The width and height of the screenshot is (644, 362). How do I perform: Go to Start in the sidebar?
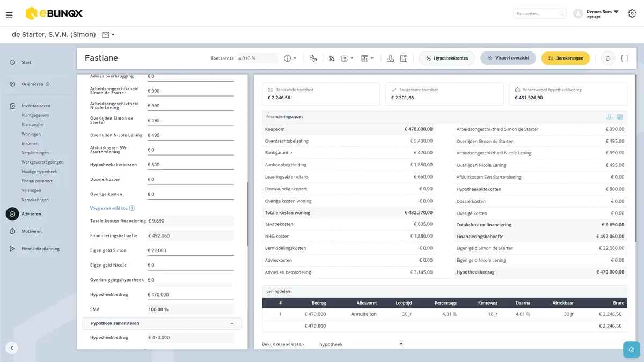point(26,62)
